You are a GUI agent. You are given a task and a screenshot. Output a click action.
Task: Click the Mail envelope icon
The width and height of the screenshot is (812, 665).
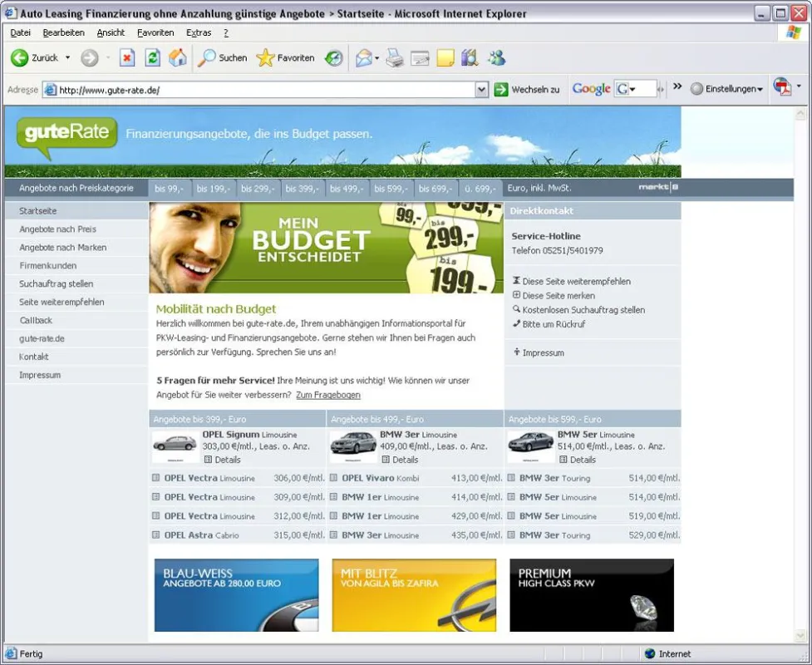363,57
